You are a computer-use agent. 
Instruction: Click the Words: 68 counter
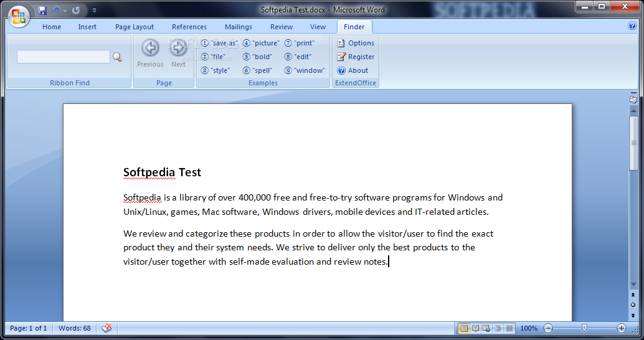(x=74, y=328)
